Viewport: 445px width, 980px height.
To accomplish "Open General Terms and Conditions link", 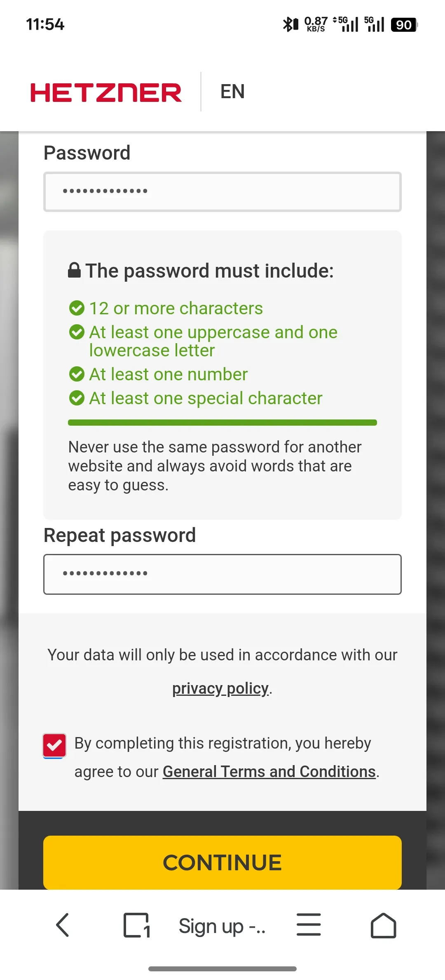I will 269,772.
